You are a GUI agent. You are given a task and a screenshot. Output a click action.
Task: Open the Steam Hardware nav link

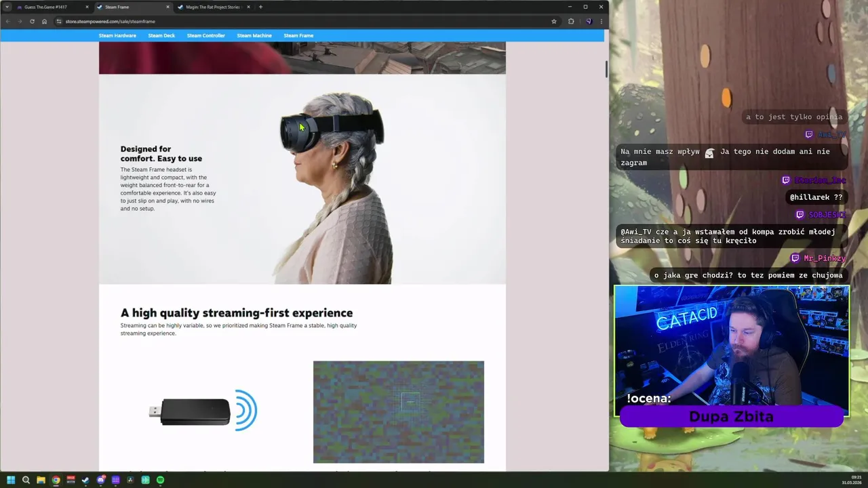pos(117,35)
